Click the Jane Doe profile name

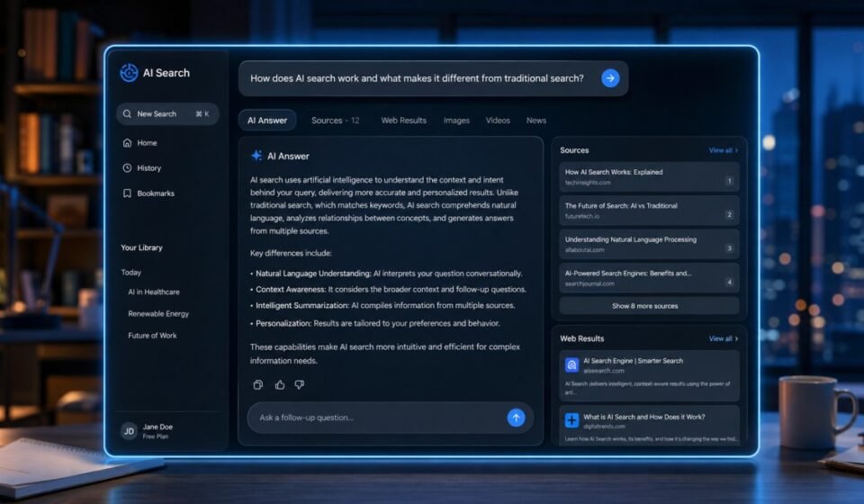(x=157, y=427)
